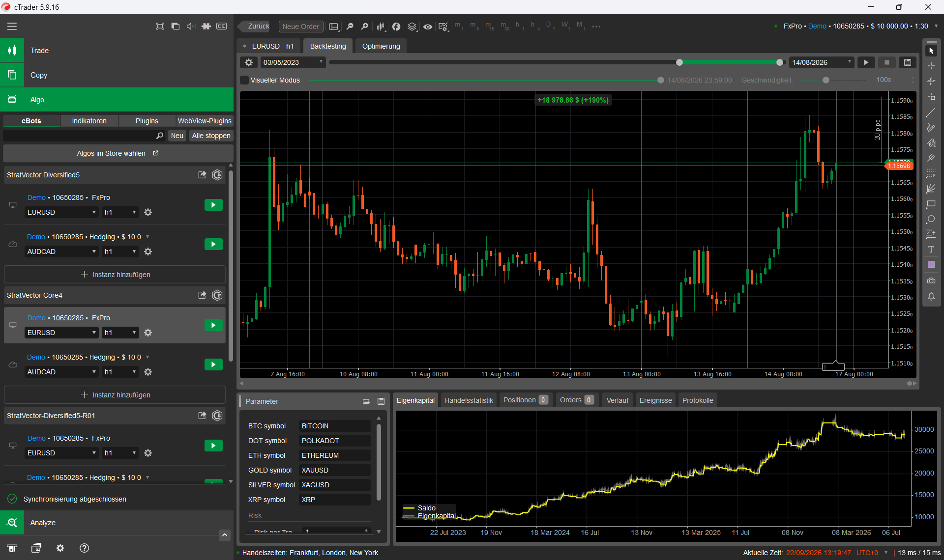Screen dimensions: 944x560
Task: Click the Neu button
Action: point(177,136)
